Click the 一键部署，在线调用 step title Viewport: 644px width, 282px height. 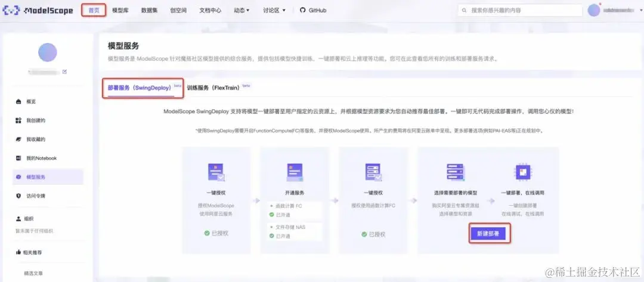[x=522, y=193]
